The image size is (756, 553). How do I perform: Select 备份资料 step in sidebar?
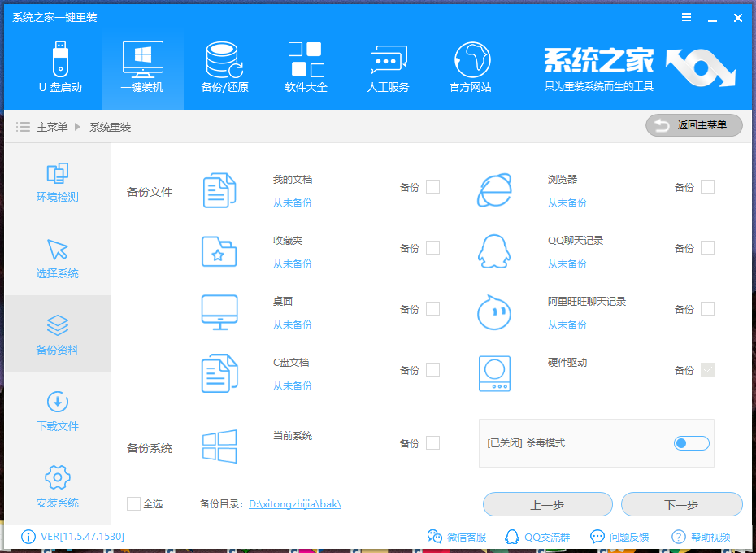pyautogui.click(x=58, y=334)
